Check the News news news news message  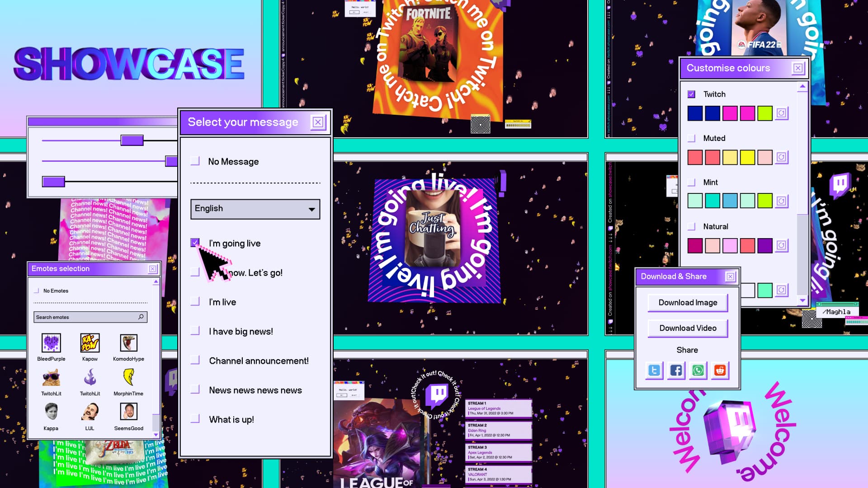point(195,389)
